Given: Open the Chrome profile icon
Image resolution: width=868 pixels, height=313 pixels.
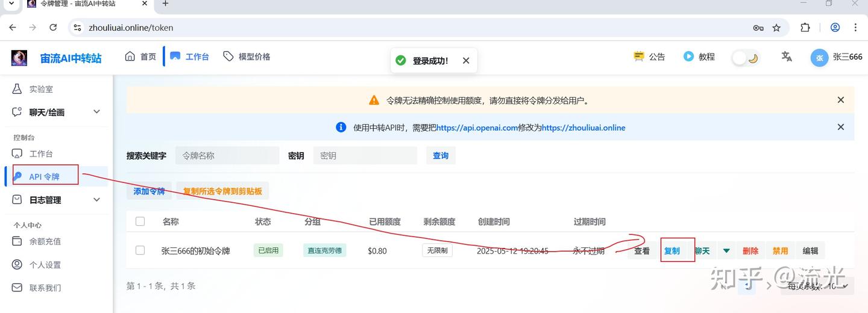Looking at the screenshot, I should pos(835,28).
